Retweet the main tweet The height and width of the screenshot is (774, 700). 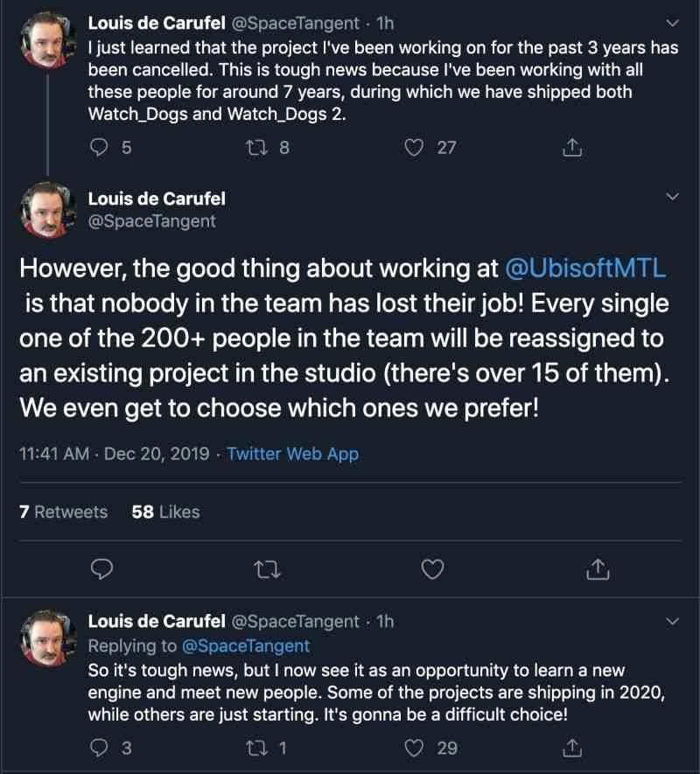(268, 569)
